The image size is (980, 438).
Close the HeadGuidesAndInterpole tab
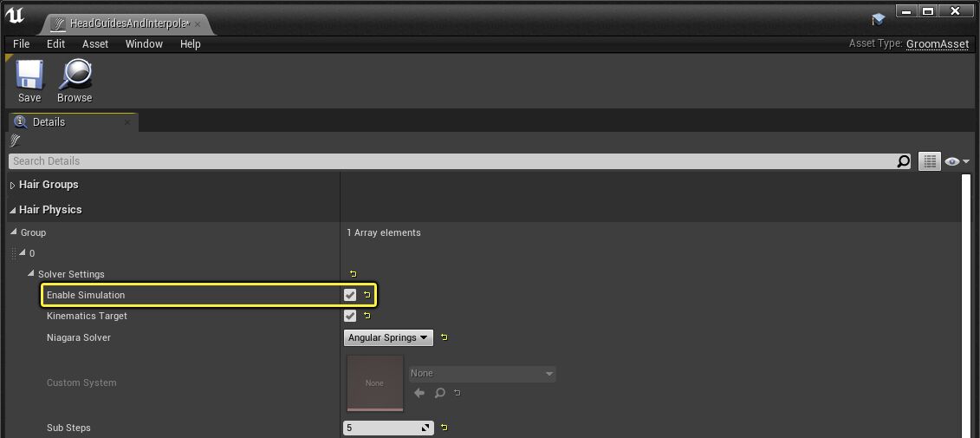(x=198, y=23)
